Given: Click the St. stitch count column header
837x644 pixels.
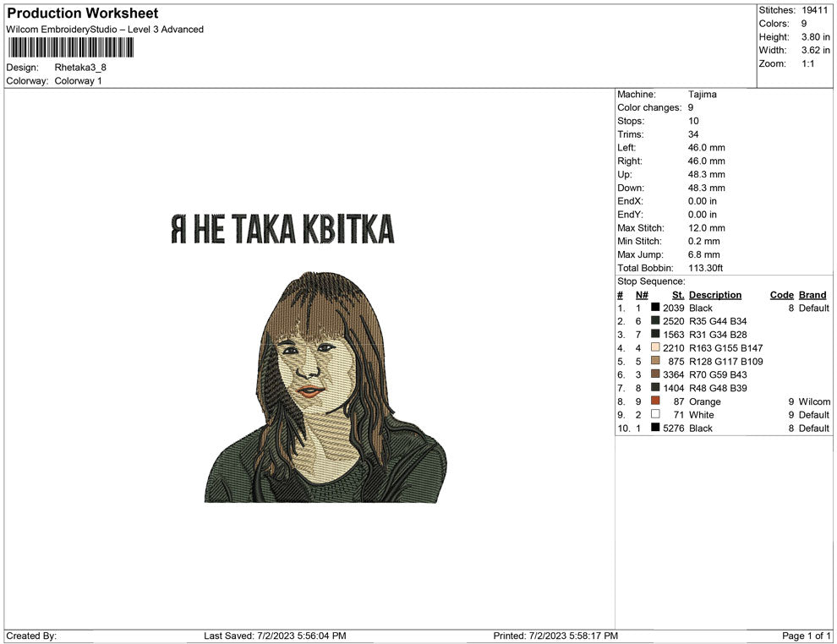Looking at the screenshot, I should tap(678, 295).
